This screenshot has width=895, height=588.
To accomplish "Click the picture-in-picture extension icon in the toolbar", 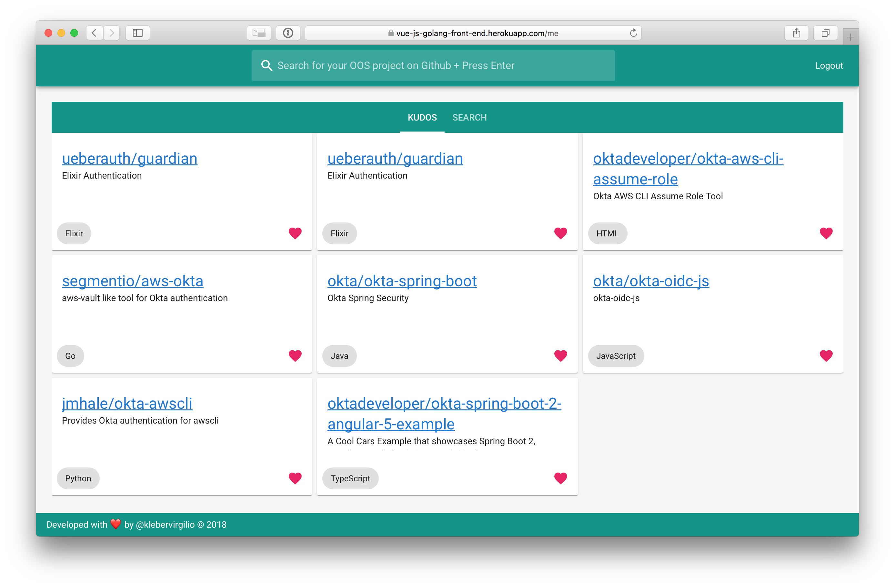I will [259, 33].
